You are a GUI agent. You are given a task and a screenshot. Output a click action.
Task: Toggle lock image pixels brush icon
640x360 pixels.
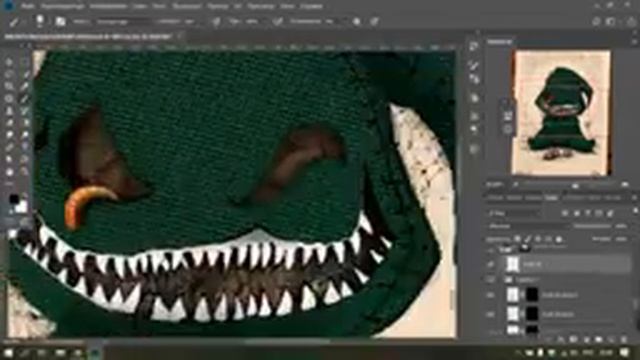pyautogui.click(x=528, y=239)
